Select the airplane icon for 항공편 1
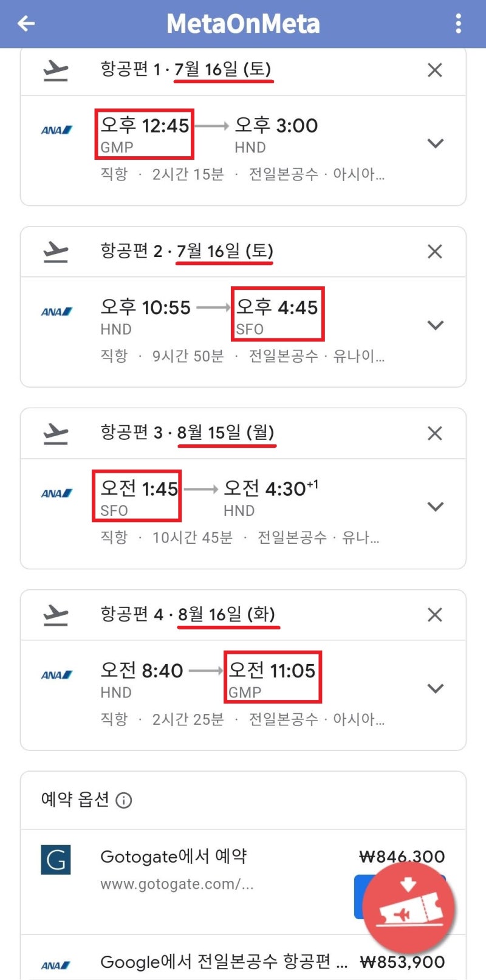 (56, 69)
